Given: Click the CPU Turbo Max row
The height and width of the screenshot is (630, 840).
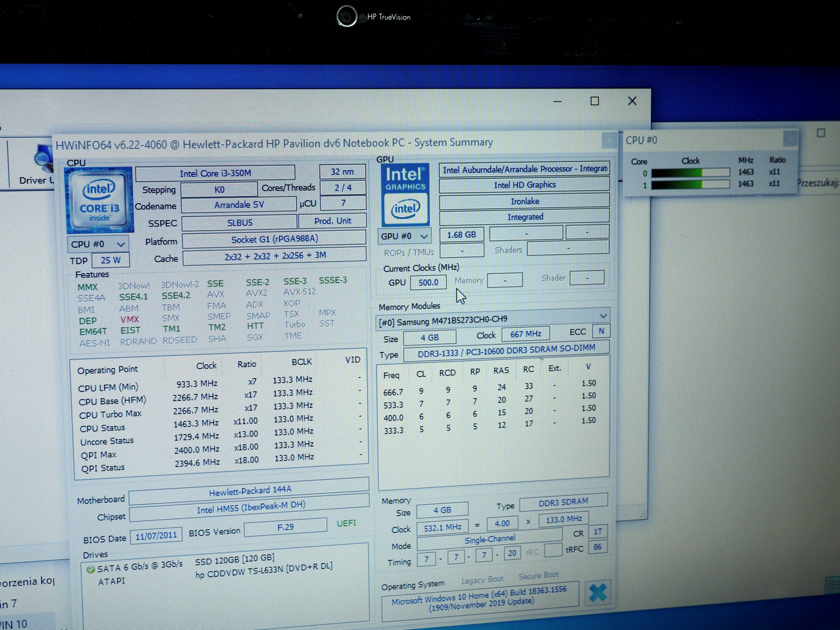Looking at the screenshot, I should coord(220,410).
